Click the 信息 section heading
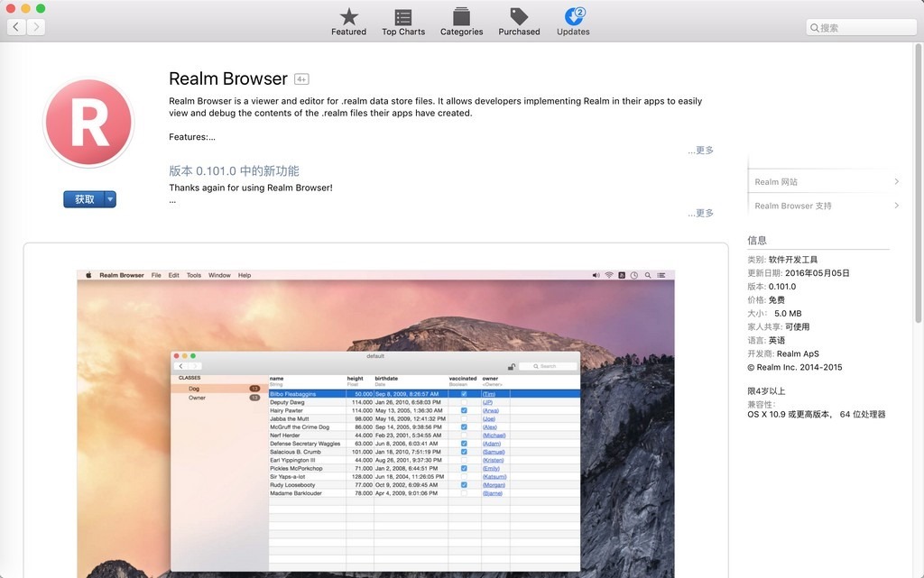 (x=757, y=240)
